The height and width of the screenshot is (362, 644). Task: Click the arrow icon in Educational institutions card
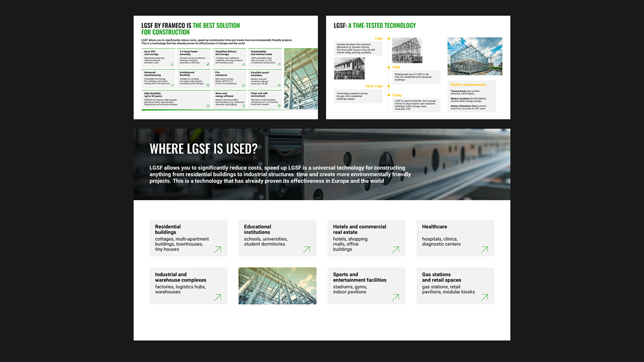click(306, 249)
